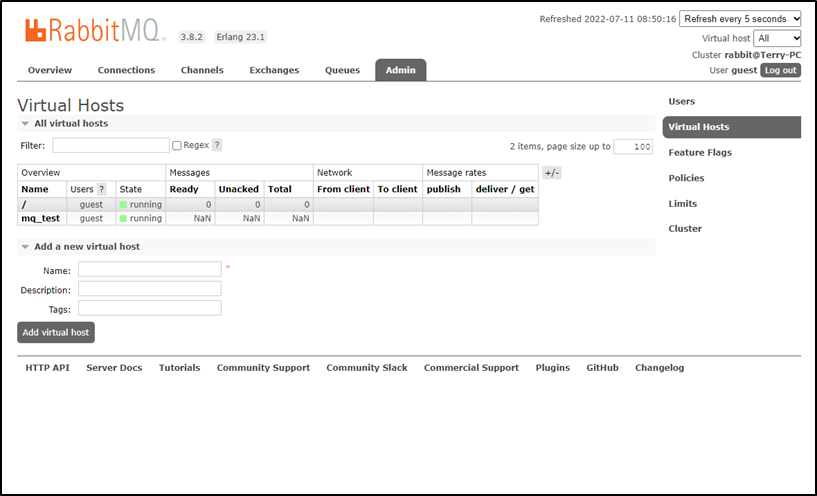Click the guest user cell of mq_test
Image resolution: width=817 pixels, height=496 pixels.
coord(91,218)
